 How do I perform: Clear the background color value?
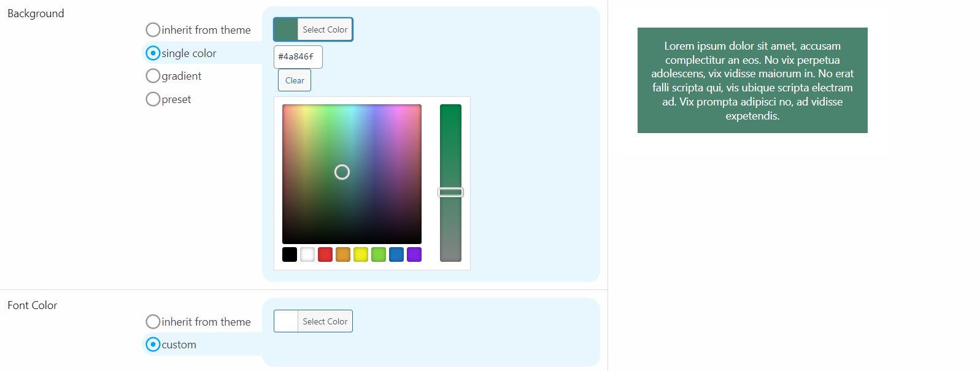click(x=295, y=80)
